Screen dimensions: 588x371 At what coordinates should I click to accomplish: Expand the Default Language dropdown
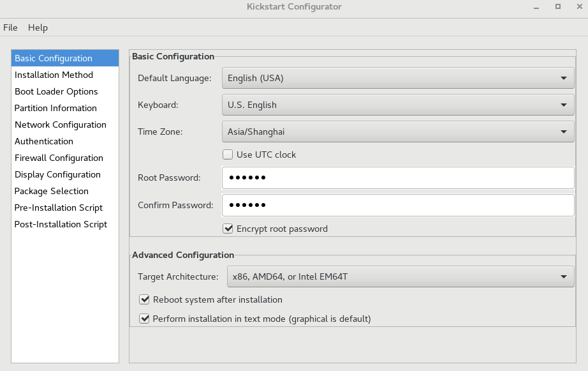tap(397, 78)
